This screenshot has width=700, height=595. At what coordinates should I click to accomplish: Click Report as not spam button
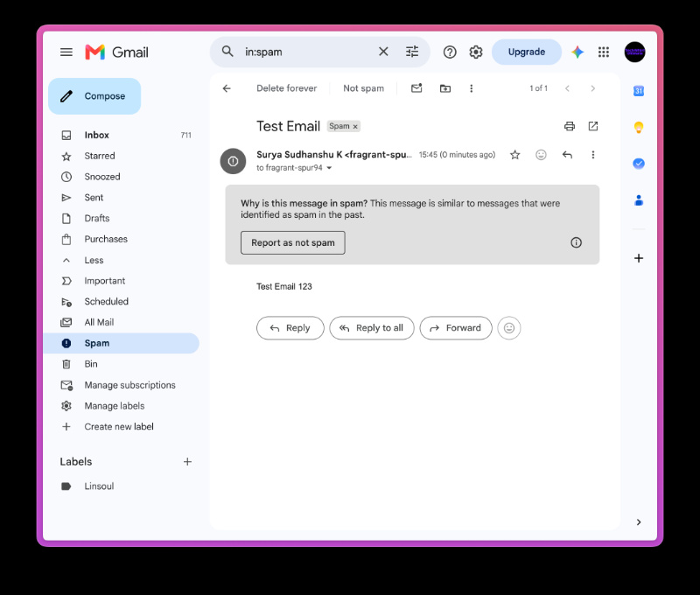[293, 243]
